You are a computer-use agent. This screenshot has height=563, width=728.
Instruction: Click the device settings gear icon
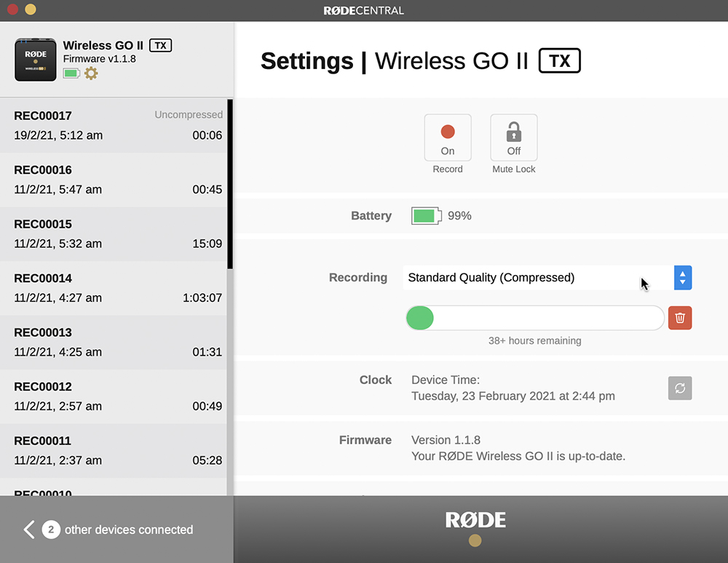(x=91, y=73)
